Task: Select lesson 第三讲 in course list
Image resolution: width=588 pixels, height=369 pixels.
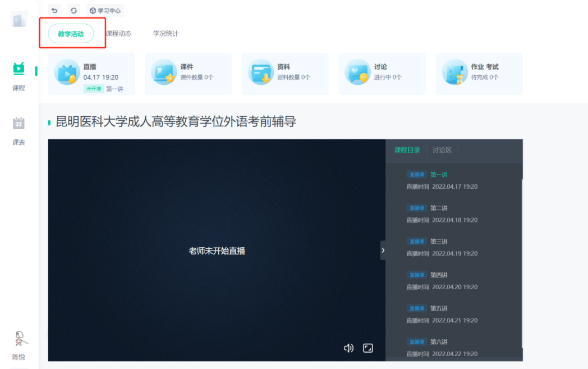Action: [439, 242]
